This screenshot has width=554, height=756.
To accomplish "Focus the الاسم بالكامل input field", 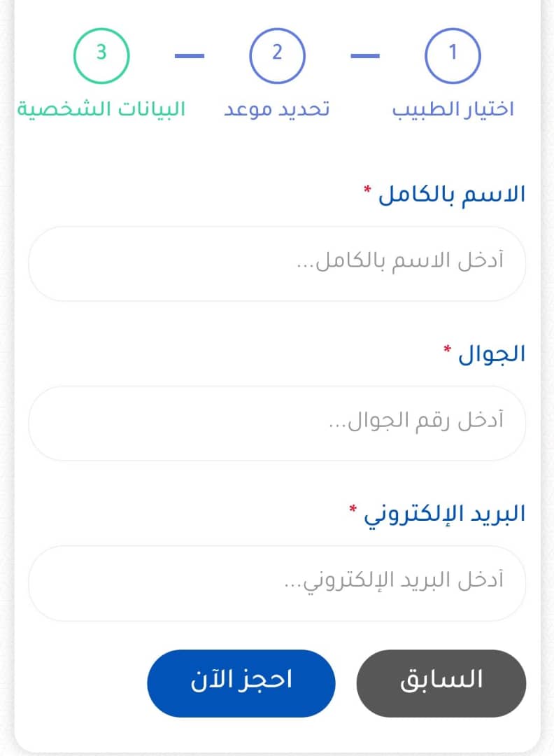I will [277, 264].
